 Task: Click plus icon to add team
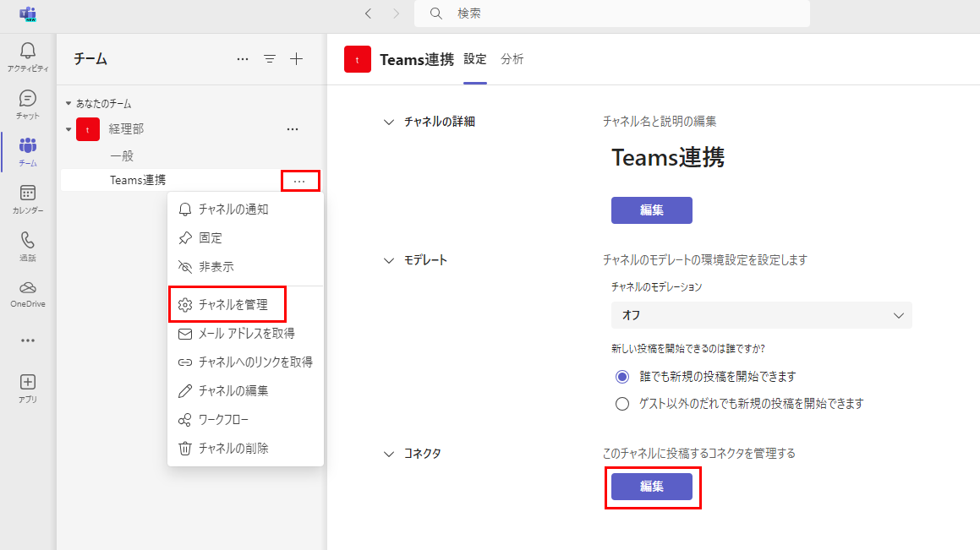(x=296, y=59)
